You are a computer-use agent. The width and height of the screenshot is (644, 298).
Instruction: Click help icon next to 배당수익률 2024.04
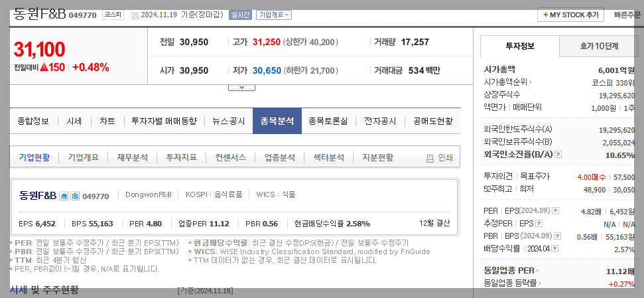pos(555,249)
